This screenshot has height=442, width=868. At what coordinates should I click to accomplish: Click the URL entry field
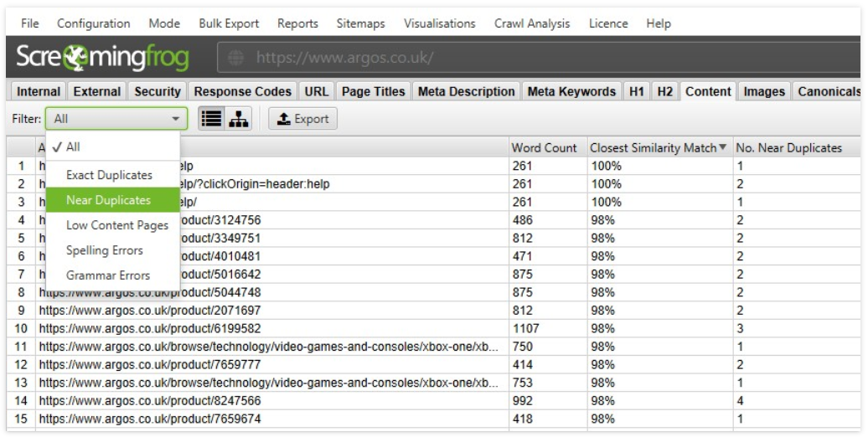pyautogui.click(x=540, y=57)
